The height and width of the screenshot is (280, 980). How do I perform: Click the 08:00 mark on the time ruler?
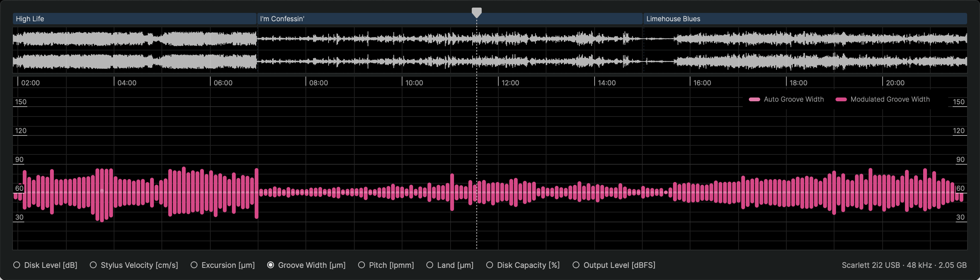[x=318, y=83]
